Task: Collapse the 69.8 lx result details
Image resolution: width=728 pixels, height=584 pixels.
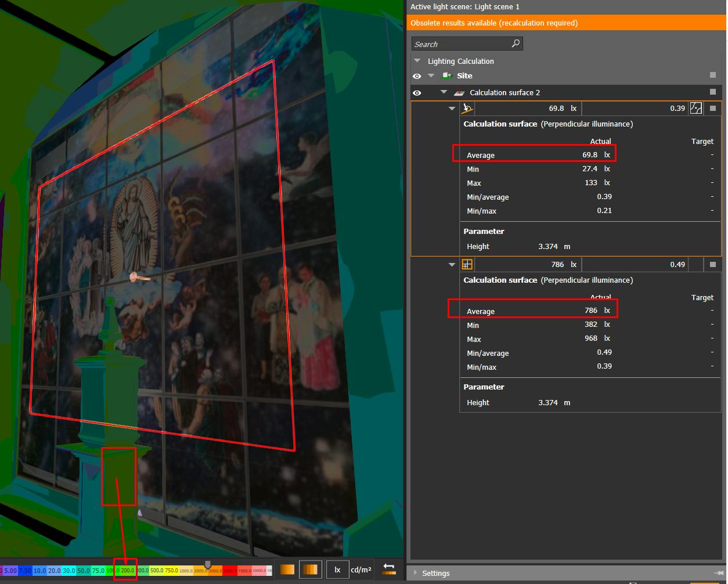Action: point(452,108)
